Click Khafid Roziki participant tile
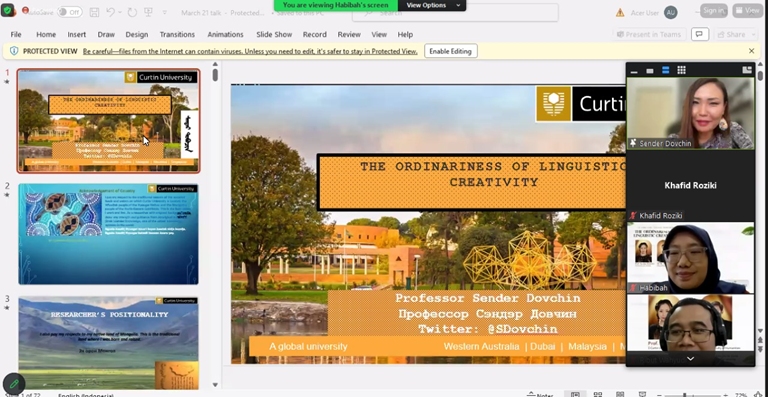The image size is (768, 397). pos(691,186)
